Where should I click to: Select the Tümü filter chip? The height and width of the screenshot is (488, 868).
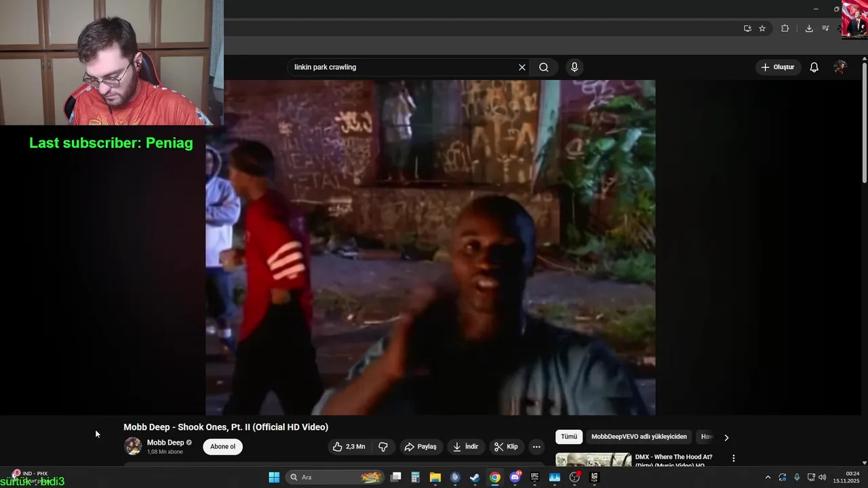point(569,437)
